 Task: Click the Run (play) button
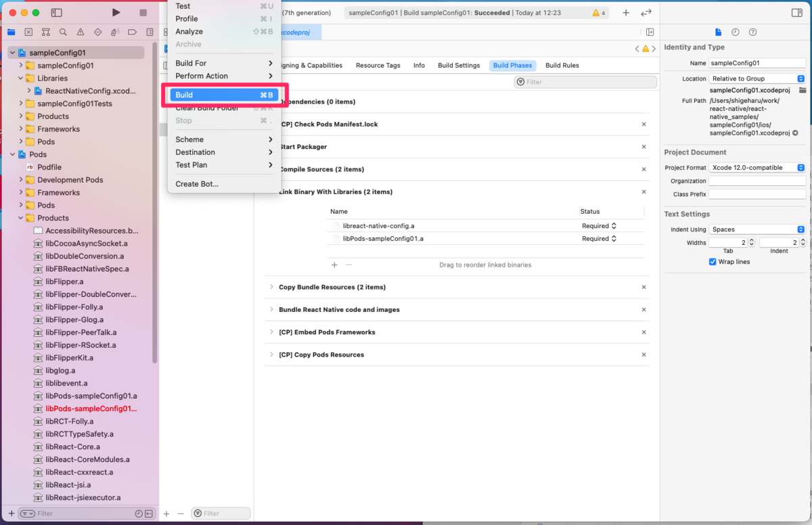116,13
